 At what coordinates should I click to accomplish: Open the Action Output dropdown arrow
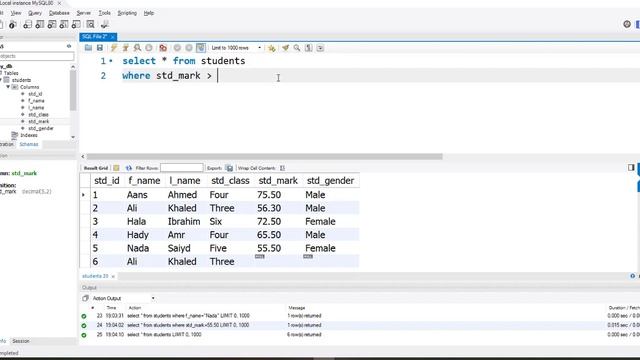(153, 298)
